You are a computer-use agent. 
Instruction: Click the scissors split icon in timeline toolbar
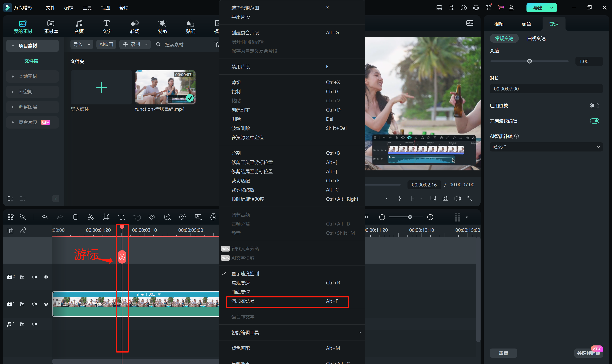coord(90,217)
